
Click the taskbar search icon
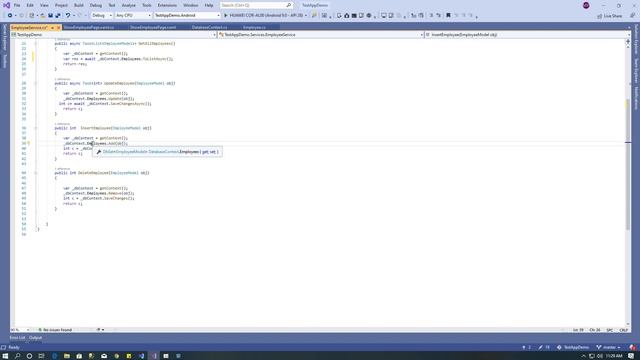click(18, 356)
